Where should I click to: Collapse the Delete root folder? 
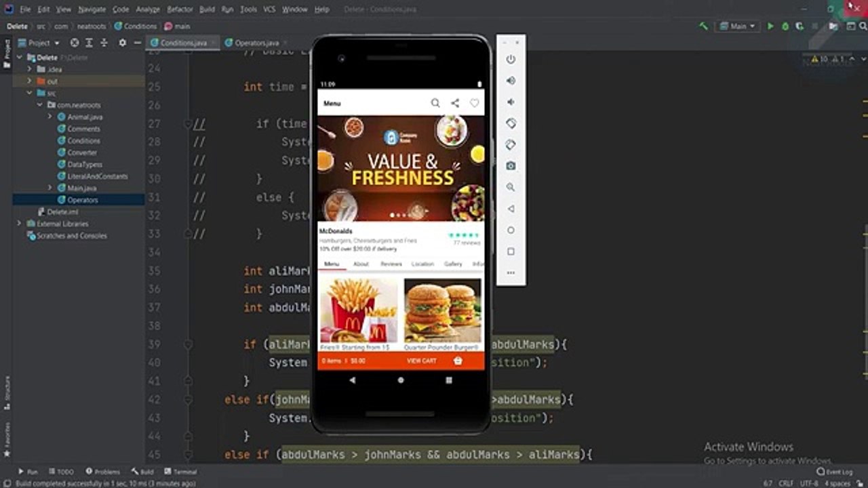pos(20,58)
